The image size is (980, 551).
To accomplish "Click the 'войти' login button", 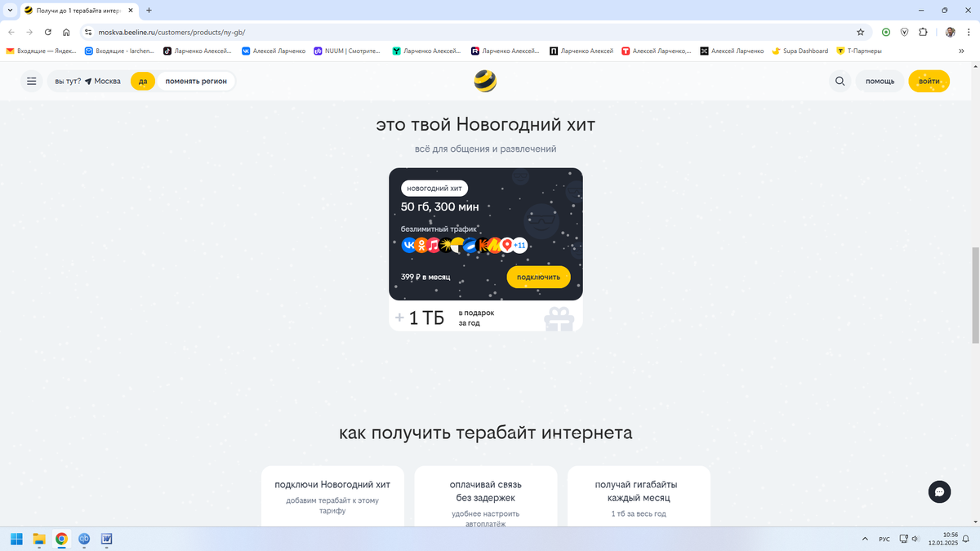I will pos(929,82).
